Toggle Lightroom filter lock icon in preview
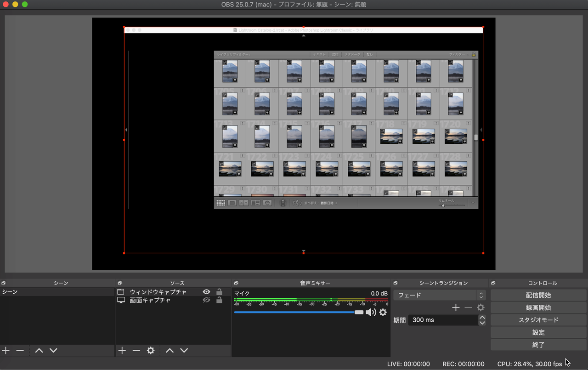The height and width of the screenshot is (370, 588). pos(474,54)
